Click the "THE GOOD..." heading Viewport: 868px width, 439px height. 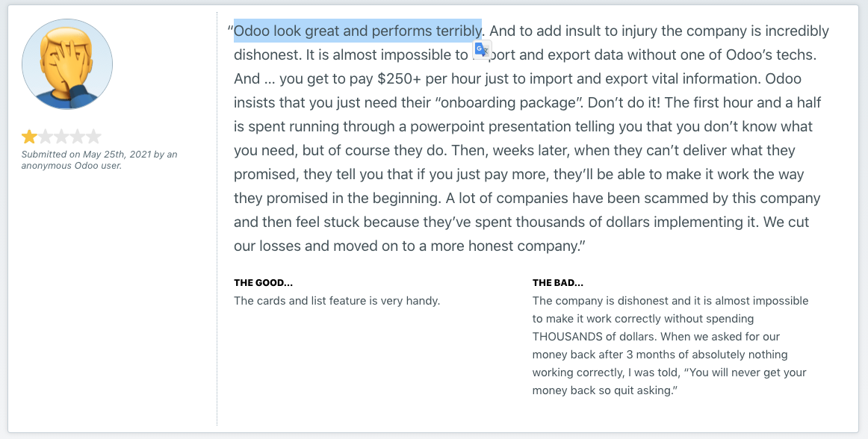(x=263, y=283)
